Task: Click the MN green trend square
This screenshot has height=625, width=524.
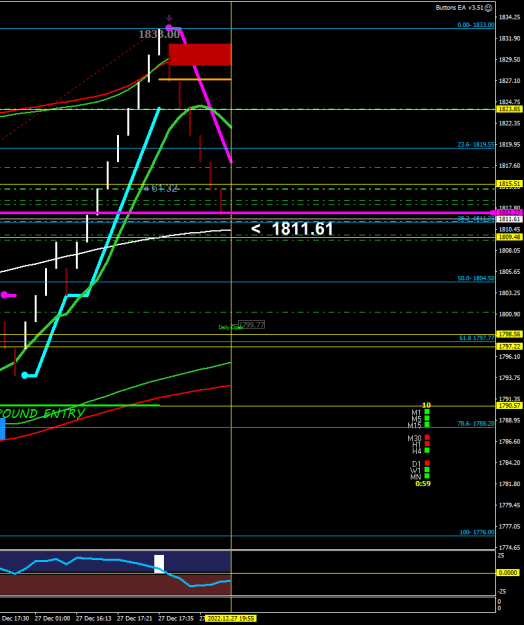Action: (427, 476)
